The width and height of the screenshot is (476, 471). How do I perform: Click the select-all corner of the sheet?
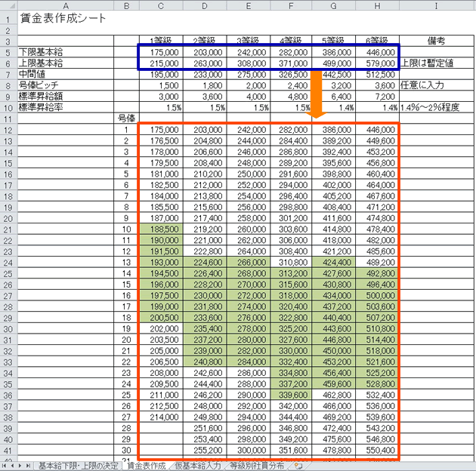[9, 5]
